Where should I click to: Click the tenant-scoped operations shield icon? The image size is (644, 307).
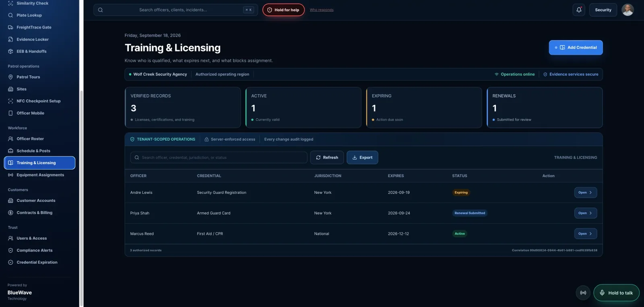click(132, 139)
